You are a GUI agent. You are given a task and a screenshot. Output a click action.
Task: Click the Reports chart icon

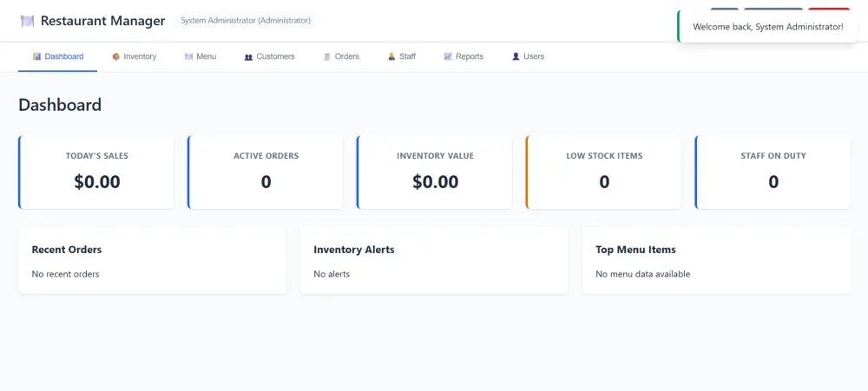(448, 56)
